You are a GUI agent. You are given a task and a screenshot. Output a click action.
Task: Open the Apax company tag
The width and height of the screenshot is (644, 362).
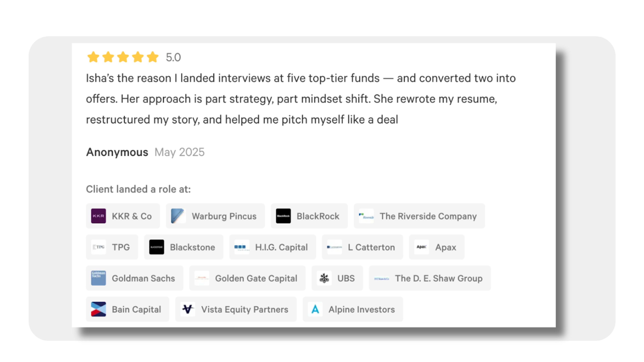point(437,247)
